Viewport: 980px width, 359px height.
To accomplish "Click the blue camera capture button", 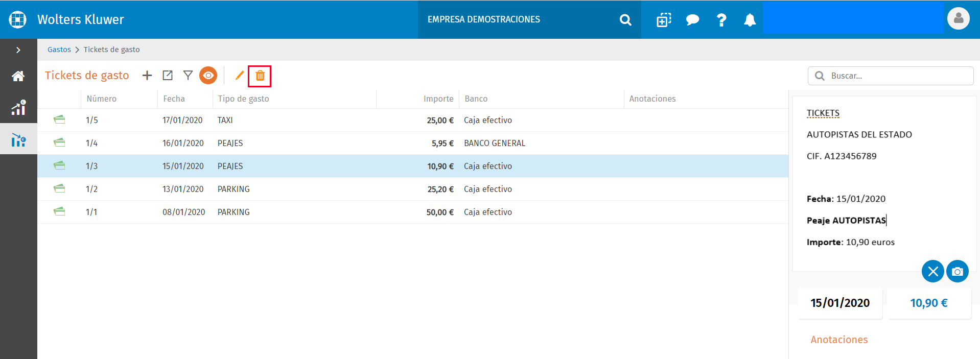I will pos(958,271).
